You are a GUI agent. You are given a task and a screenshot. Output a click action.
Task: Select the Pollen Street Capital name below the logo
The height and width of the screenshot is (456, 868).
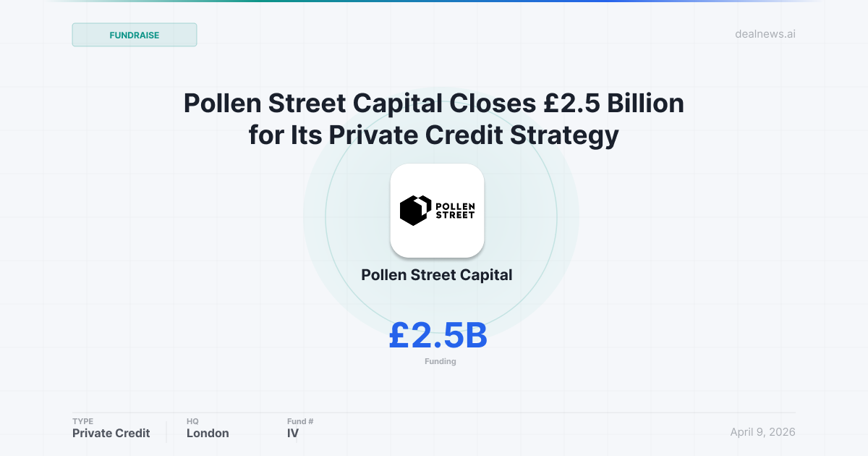coord(437,275)
